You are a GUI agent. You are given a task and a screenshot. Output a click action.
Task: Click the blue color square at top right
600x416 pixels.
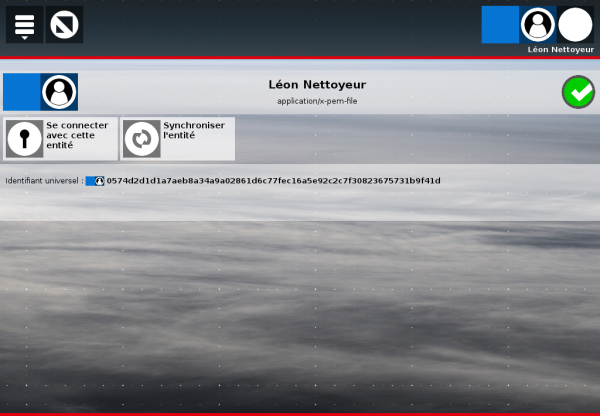pyautogui.click(x=500, y=24)
